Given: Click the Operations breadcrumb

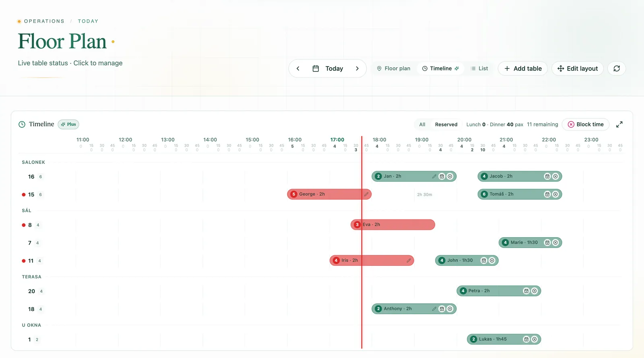Looking at the screenshot, I should click(x=44, y=21).
